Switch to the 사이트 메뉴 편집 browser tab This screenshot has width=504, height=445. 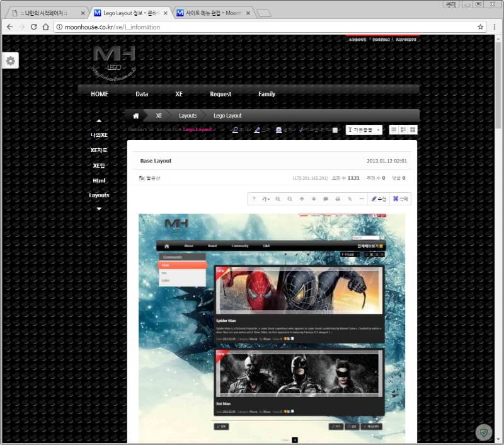pos(213,13)
